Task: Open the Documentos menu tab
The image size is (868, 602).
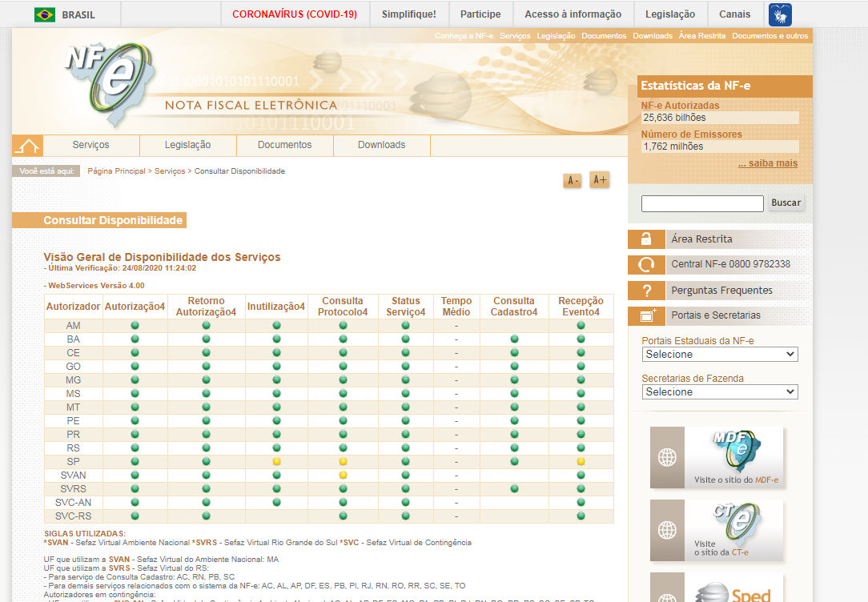Action: pyautogui.click(x=284, y=145)
